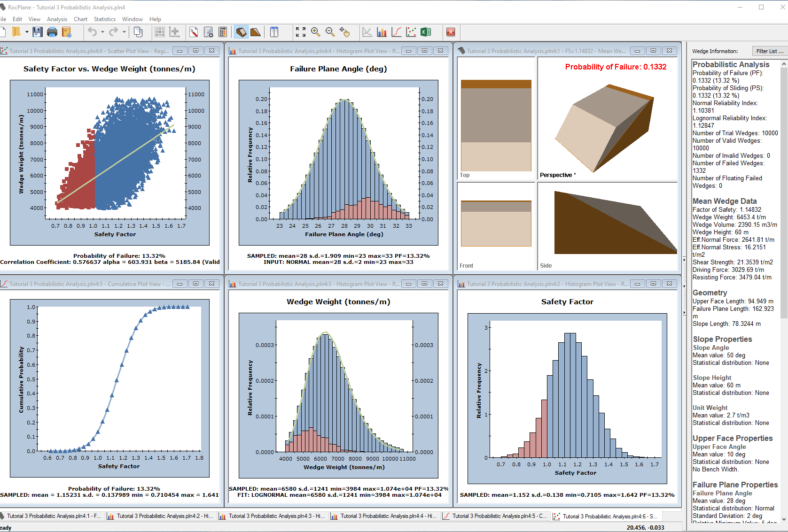
Task: Redo the last action
Action: coord(113,32)
